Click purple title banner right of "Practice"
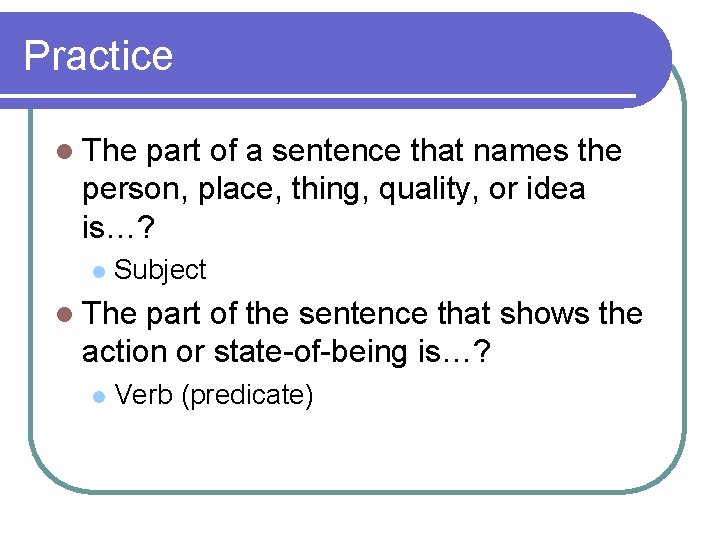This screenshot has width=720, height=540. 420,55
